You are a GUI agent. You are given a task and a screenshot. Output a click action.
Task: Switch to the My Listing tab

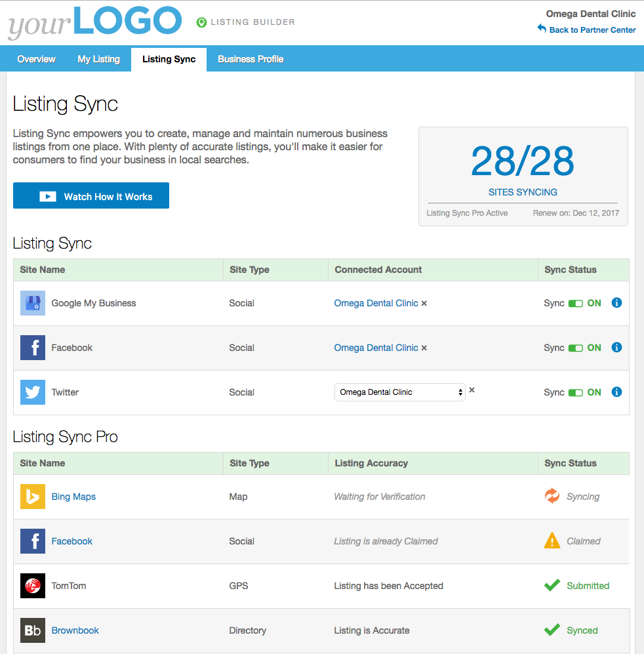coord(99,59)
